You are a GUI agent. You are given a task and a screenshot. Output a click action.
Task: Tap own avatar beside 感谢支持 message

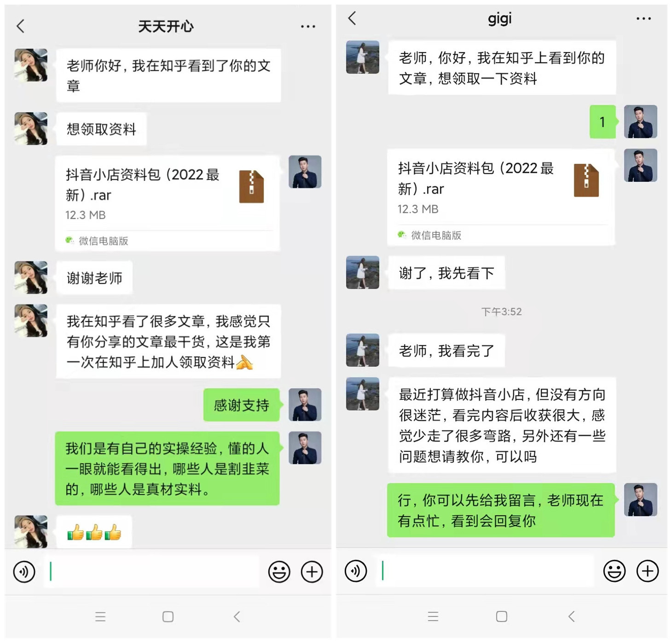tap(305, 405)
